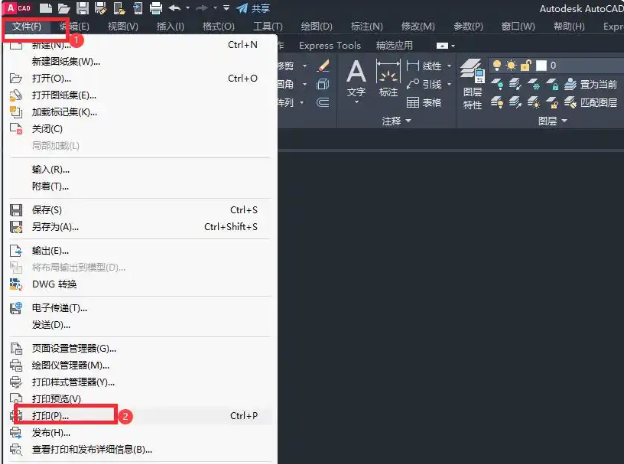Image resolution: width=624 pixels, height=464 pixels.
Task: Click the ribbon minimize toggle button
Action: [x=442, y=46]
